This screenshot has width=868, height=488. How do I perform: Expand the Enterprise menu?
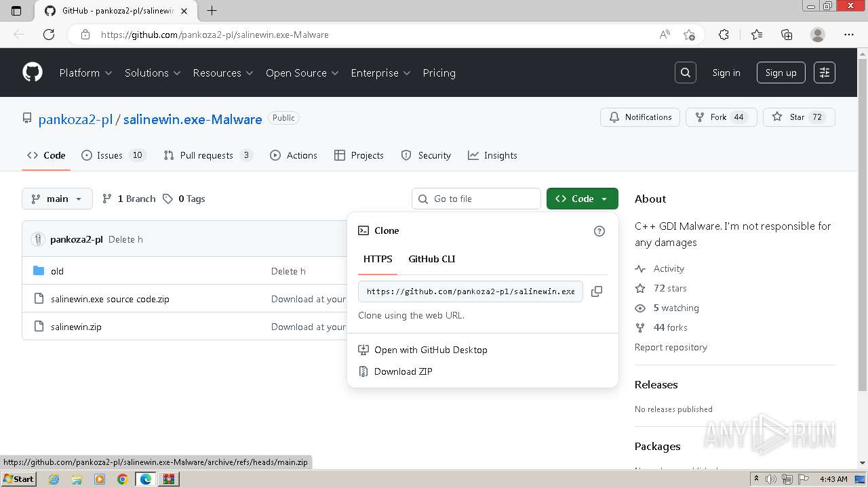point(380,73)
